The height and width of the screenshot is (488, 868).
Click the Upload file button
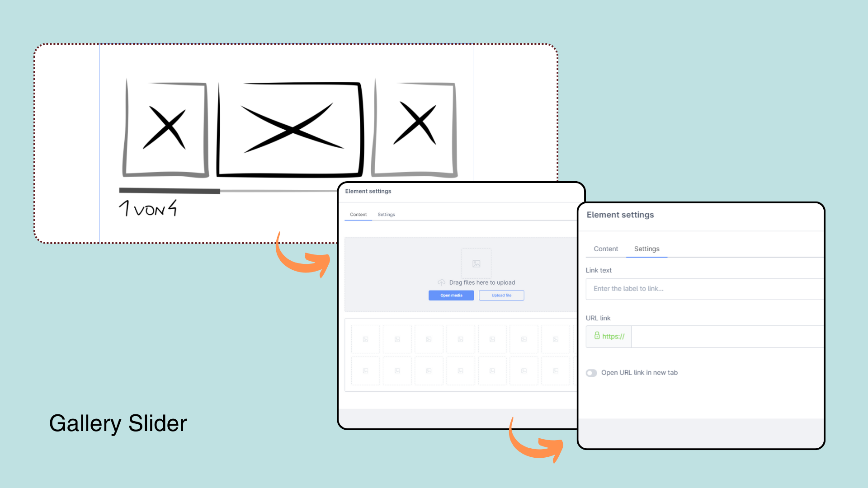[x=501, y=295]
